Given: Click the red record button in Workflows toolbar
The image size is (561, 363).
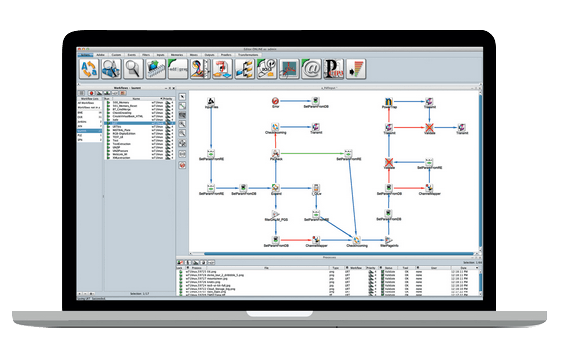Looking at the screenshot, I should [91, 93].
